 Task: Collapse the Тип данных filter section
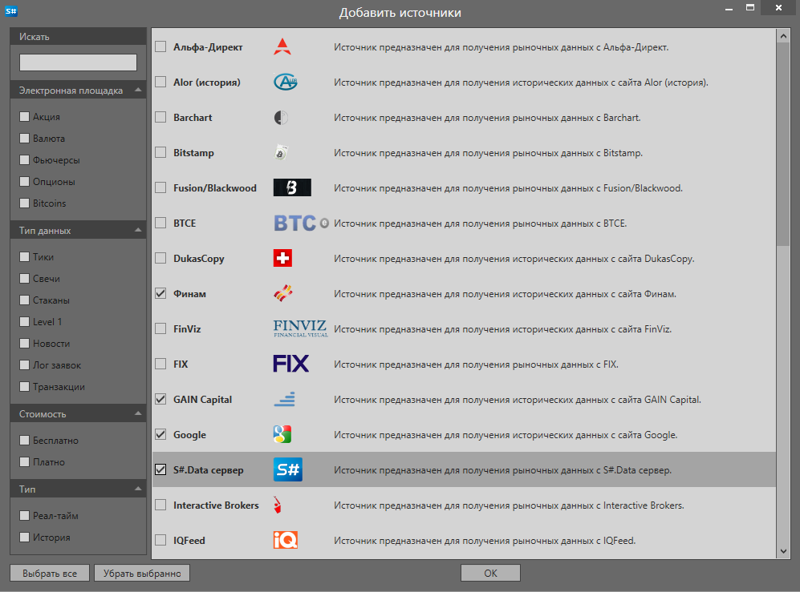point(137,231)
